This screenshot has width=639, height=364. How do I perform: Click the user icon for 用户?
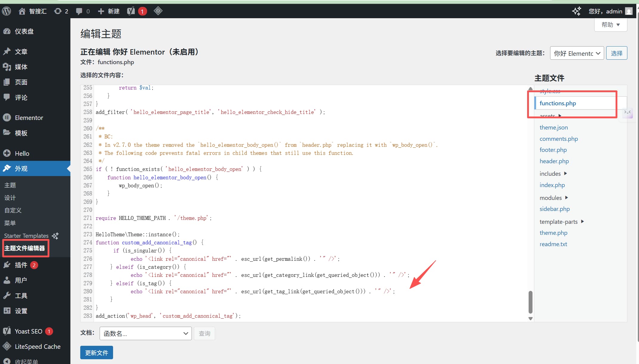(7, 280)
